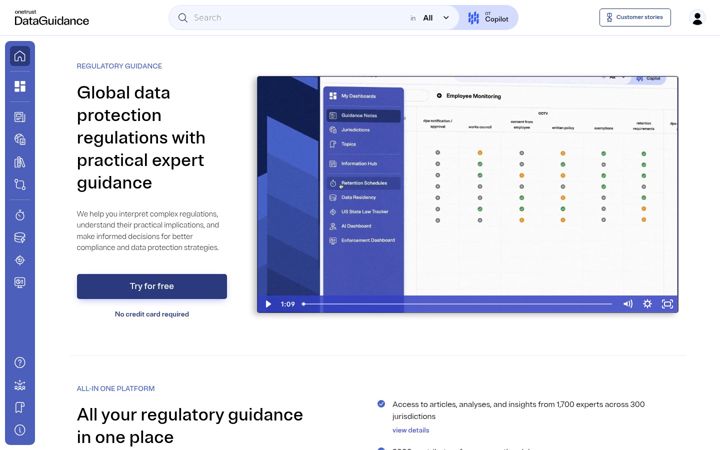The height and width of the screenshot is (450, 720).
Task: Click the info circle icon at sidebar bottom
Action: coord(20,430)
